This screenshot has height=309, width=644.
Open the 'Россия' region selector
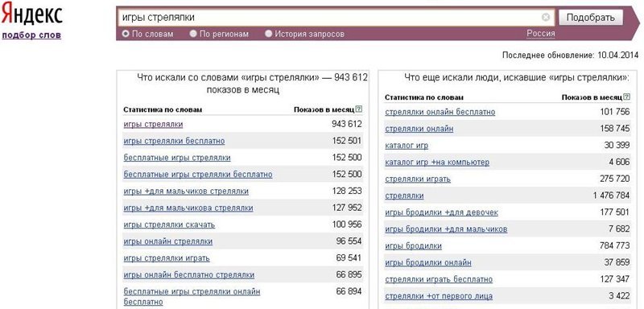click(540, 34)
